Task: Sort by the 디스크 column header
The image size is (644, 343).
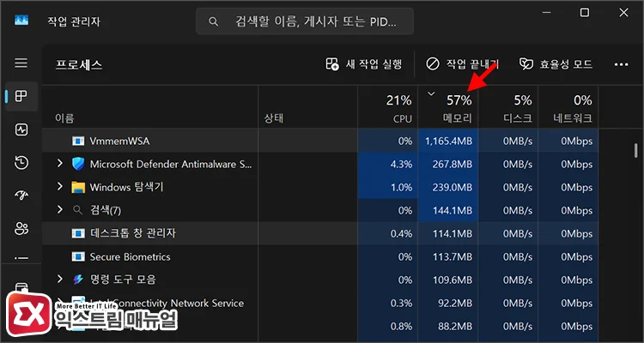Action: tap(508, 107)
